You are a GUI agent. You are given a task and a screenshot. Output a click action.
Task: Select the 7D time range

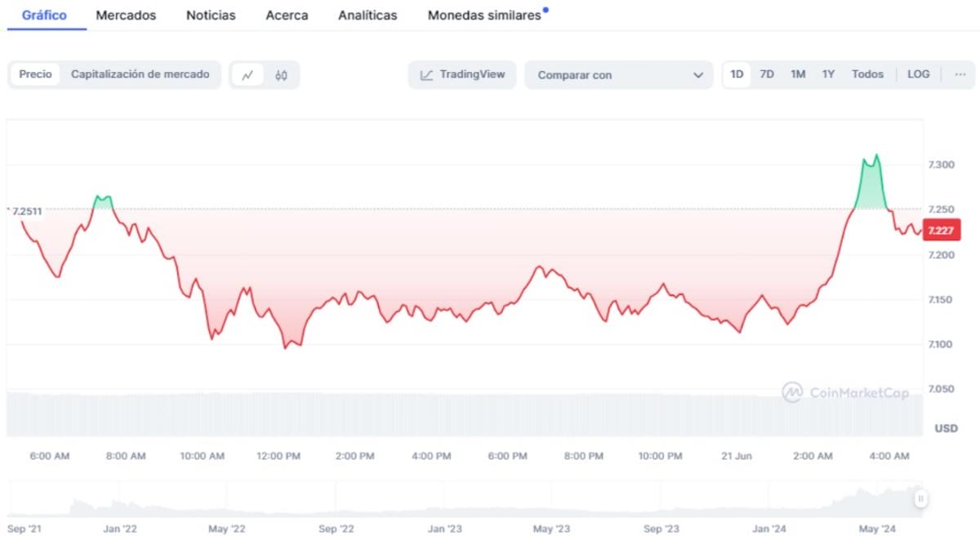pos(767,74)
